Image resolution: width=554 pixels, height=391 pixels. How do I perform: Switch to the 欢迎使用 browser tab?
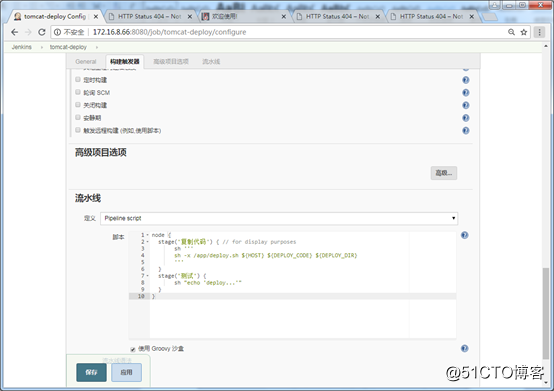[244, 17]
